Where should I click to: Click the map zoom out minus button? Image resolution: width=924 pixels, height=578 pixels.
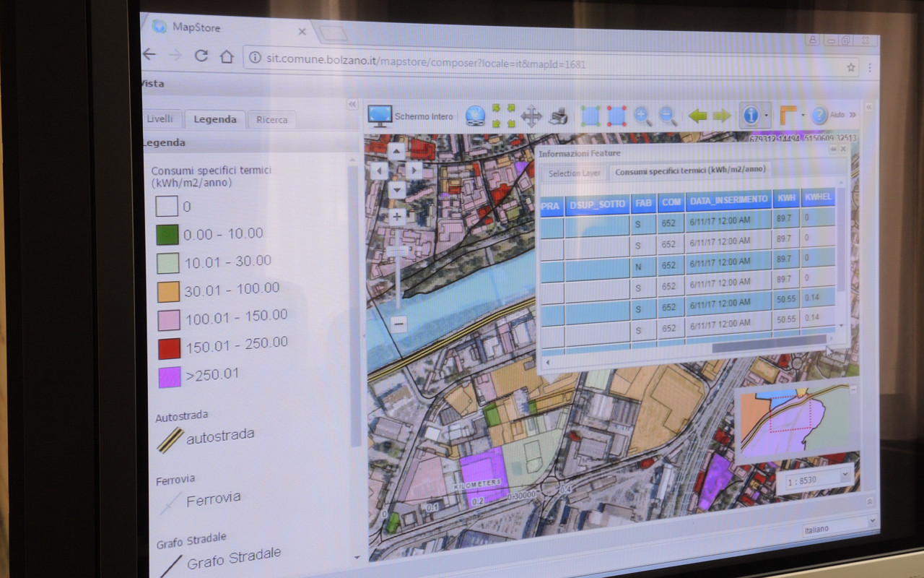(400, 324)
